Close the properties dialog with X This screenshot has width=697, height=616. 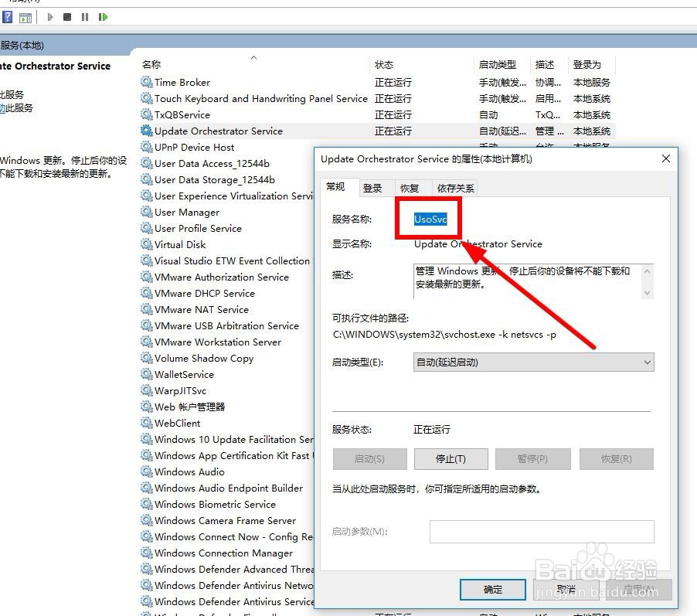point(665,158)
